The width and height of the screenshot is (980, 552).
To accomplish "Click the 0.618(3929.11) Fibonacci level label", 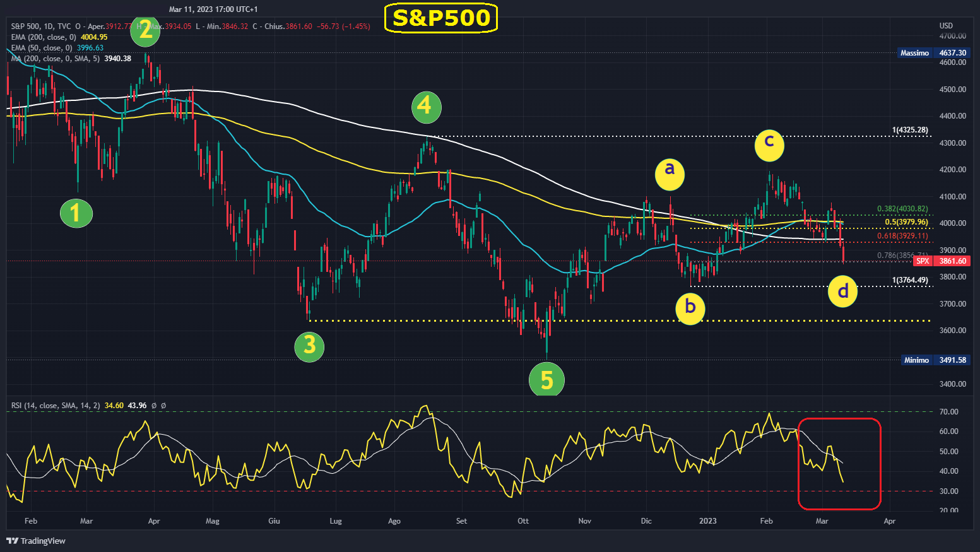I will [x=902, y=236].
